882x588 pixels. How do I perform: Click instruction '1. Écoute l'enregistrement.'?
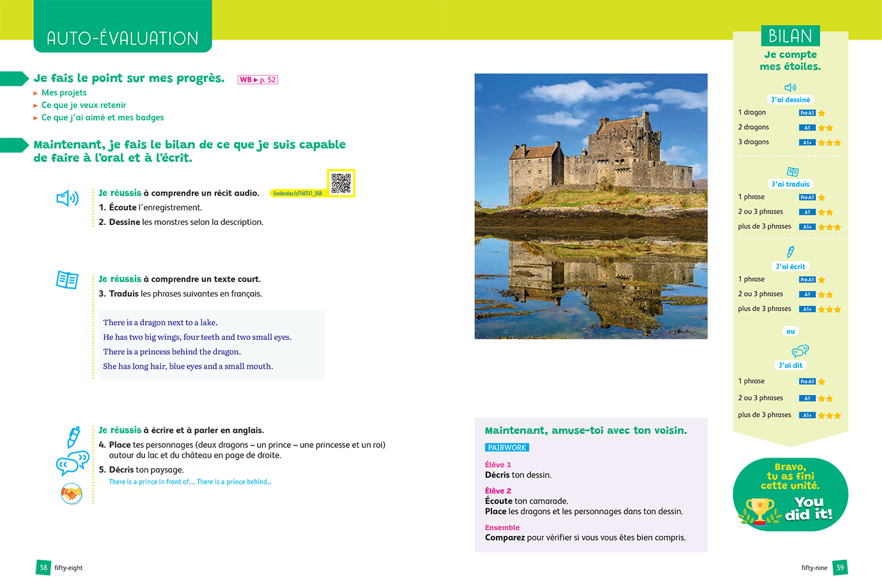[150, 208]
